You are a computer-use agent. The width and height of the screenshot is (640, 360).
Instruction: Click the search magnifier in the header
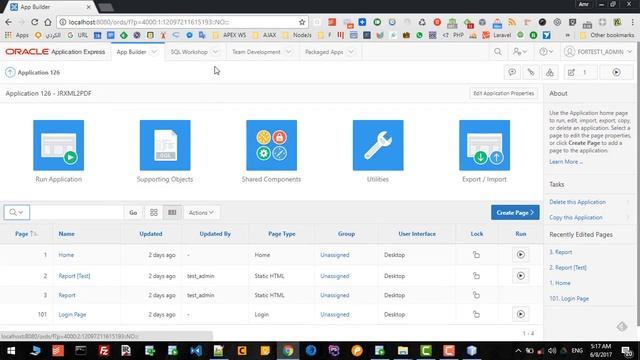pos(498,52)
